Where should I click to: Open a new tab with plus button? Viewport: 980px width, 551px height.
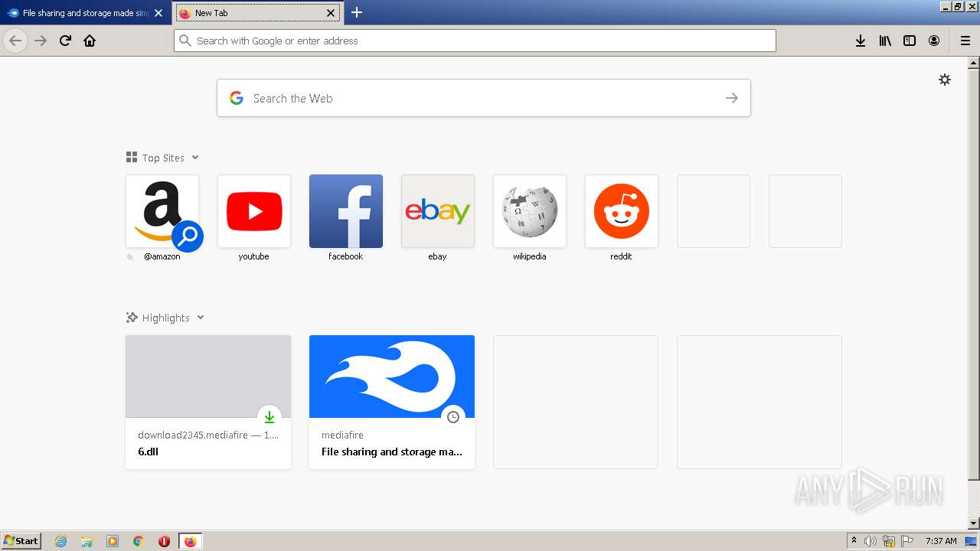[357, 12]
